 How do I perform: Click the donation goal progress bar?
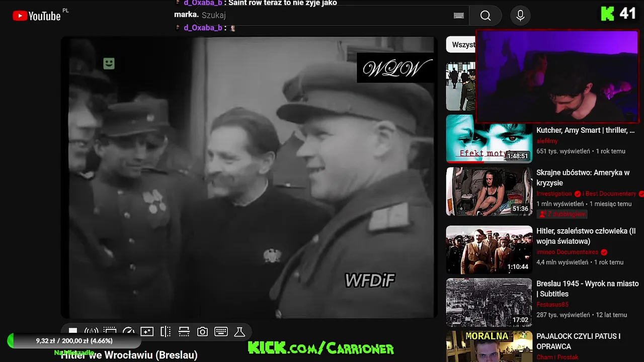click(x=73, y=341)
